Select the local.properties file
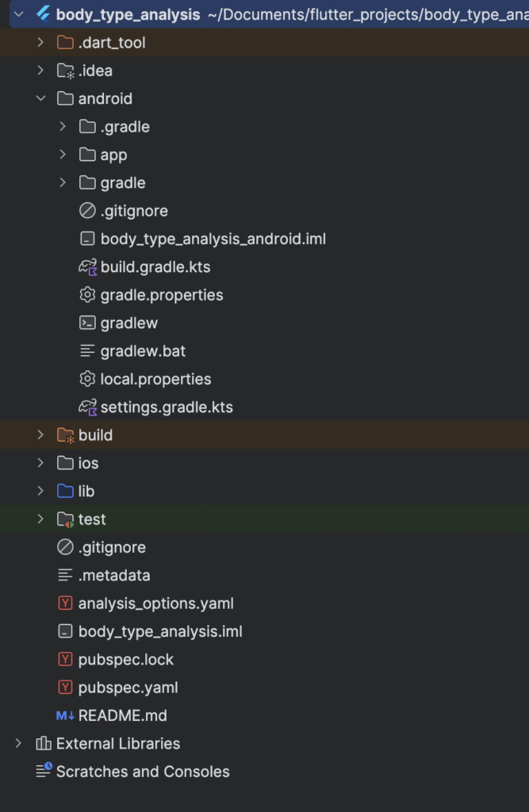Viewport: 529px width, 812px height. (155, 379)
